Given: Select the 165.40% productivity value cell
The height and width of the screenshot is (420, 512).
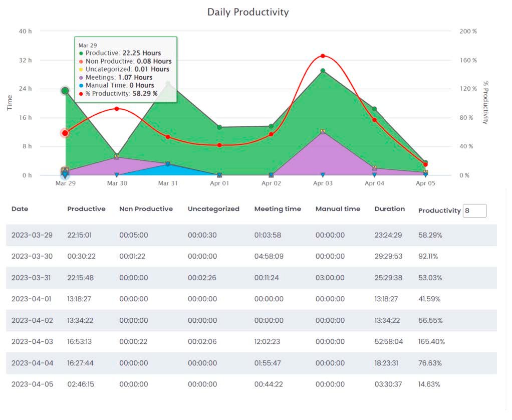Looking at the screenshot, I should (x=431, y=342).
